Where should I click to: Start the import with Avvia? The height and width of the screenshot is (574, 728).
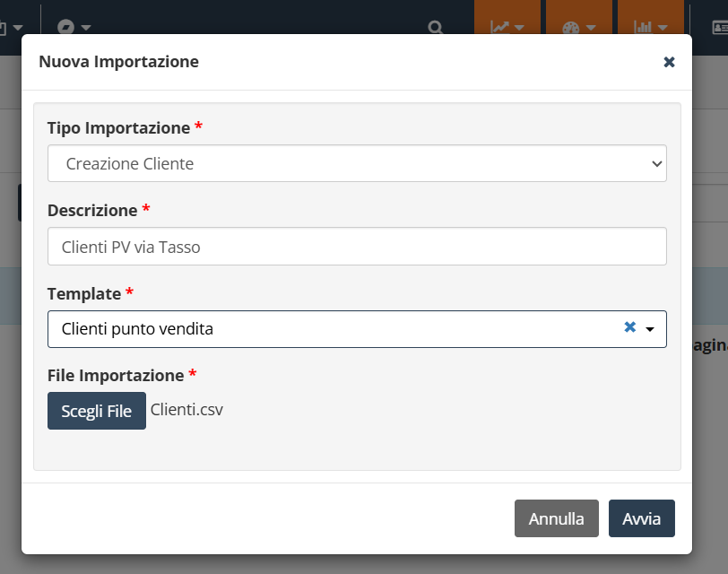[x=641, y=518]
